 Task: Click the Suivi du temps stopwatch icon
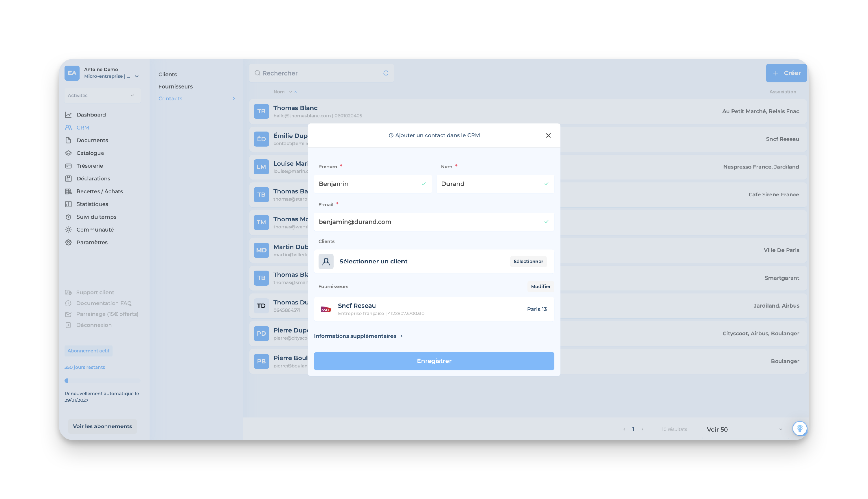point(68,217)
